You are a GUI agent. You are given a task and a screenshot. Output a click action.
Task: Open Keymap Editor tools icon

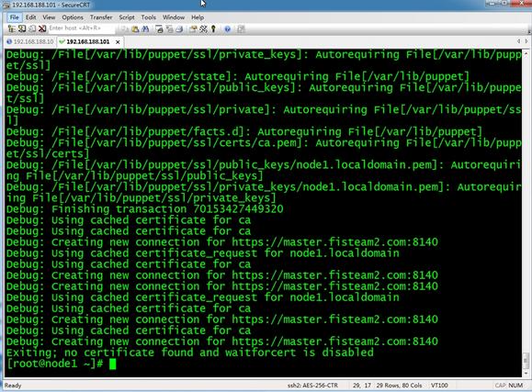pyautogui.click(x=203, y=29)
